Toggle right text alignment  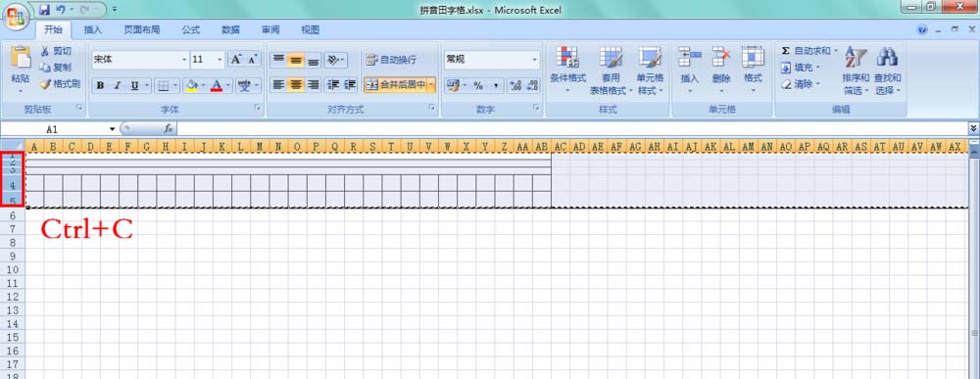[314, 84]
